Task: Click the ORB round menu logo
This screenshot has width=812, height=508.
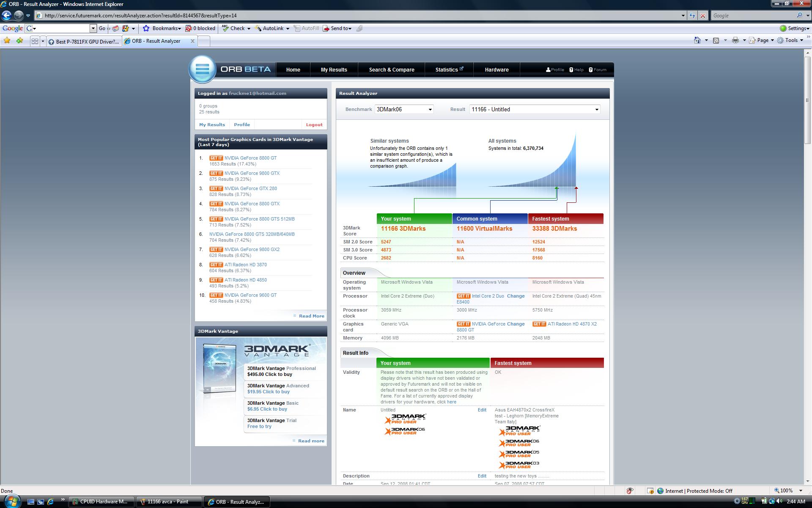Action: (203, 69)
